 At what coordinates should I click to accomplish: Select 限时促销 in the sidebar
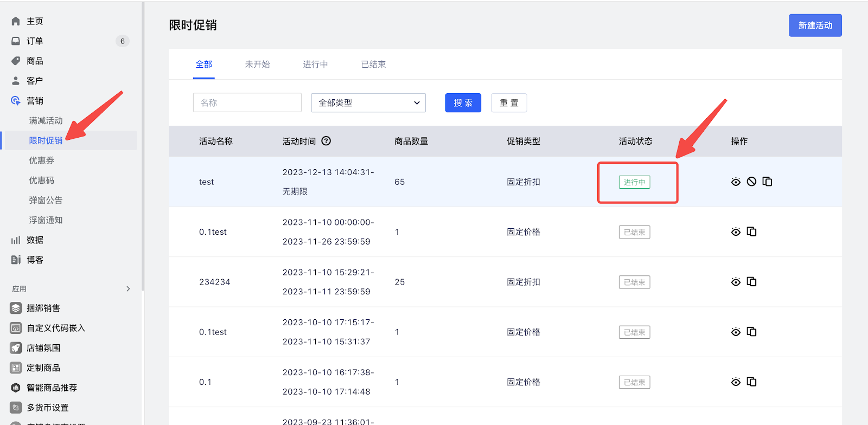[46, 140]
